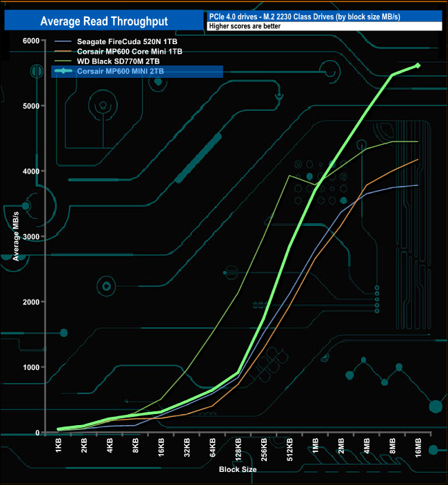
Task: Click the 4000 y-axis label
Action: 31,172
